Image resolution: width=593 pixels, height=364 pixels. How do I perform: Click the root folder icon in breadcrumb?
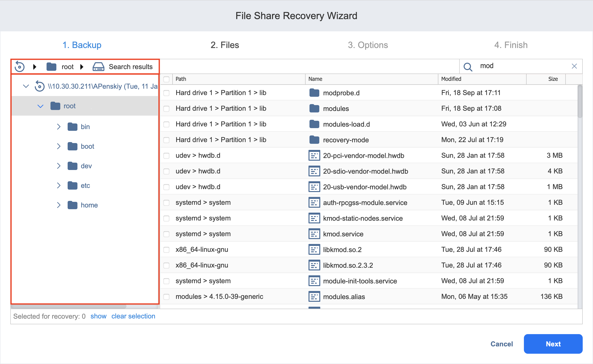(x=51, y=67)
